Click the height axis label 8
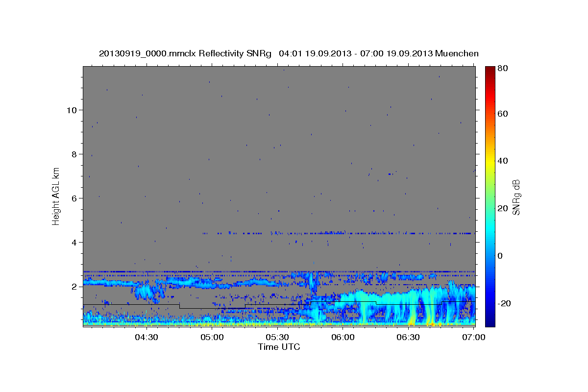 pyautogui.click(x=73, y=154)
